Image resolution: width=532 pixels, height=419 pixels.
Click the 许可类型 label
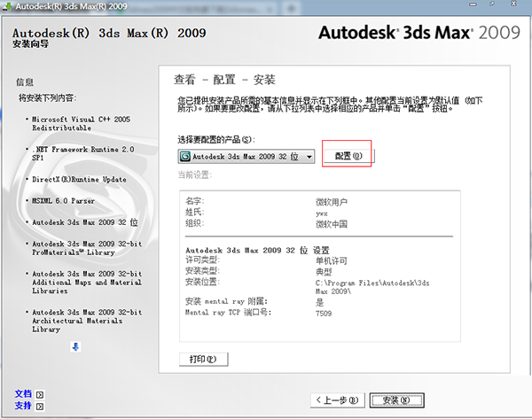click(x=202, y=260)
